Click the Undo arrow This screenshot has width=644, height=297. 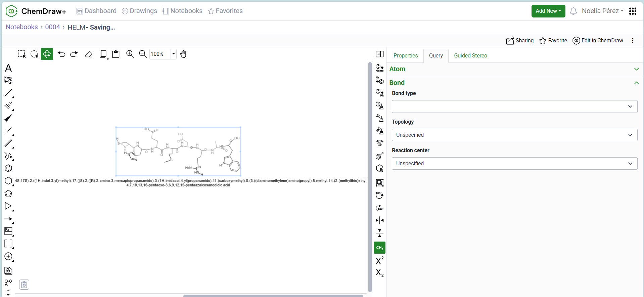61,54
